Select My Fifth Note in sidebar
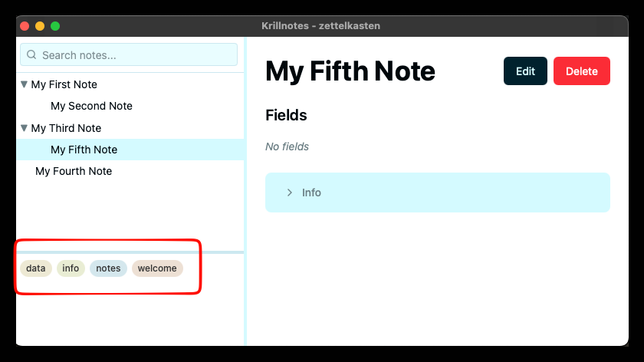 point(84,150)
